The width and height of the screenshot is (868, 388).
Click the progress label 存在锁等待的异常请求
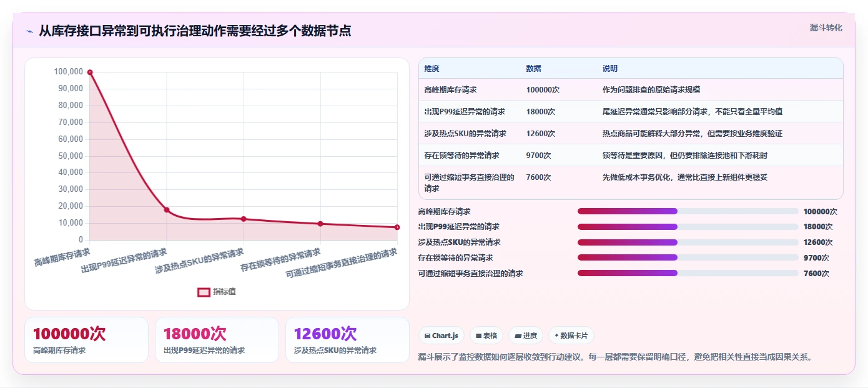(455, 257)
